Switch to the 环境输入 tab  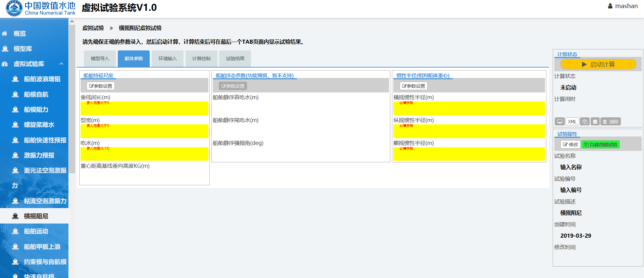[x=167, y=58]
